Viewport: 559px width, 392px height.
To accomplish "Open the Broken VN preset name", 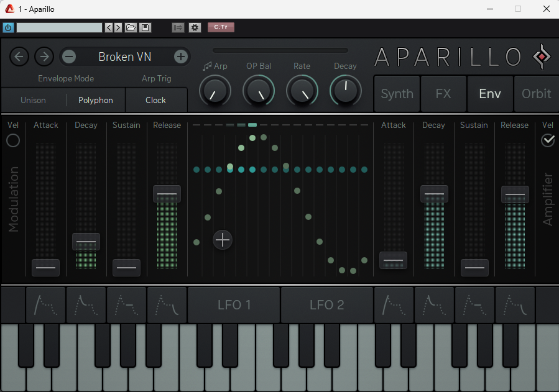I will pos(125,57).
